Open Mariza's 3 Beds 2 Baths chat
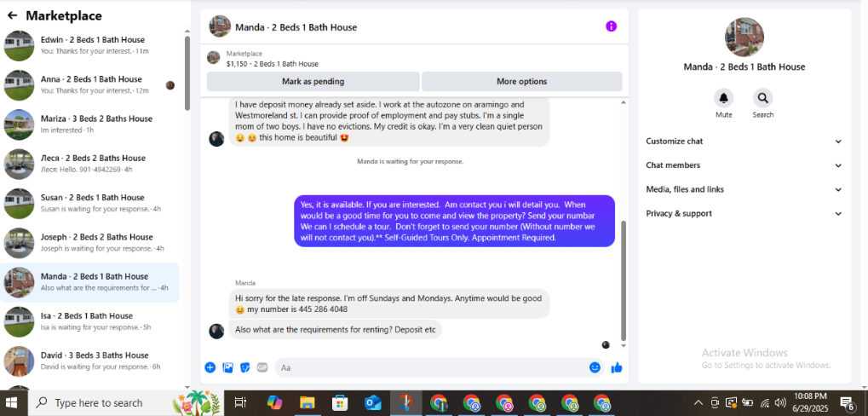The width and height of the screenshot is (868, 416). click(x=89, y=124)
